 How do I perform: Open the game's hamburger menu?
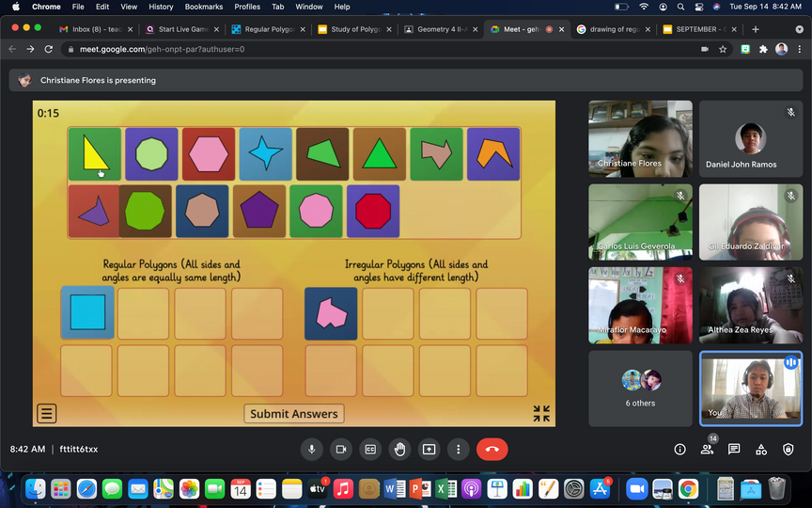pyautogui.click(x=47, y=413)
